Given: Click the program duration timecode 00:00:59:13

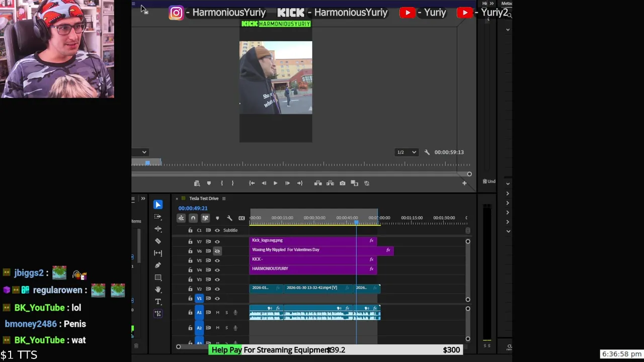Looking at the screenshot, I should point(449,152).
